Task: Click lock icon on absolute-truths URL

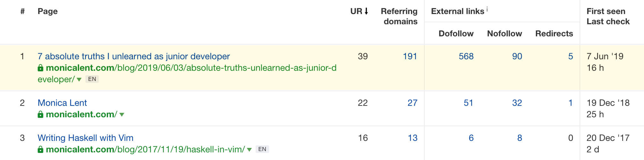Action: [x=40, y=68]
